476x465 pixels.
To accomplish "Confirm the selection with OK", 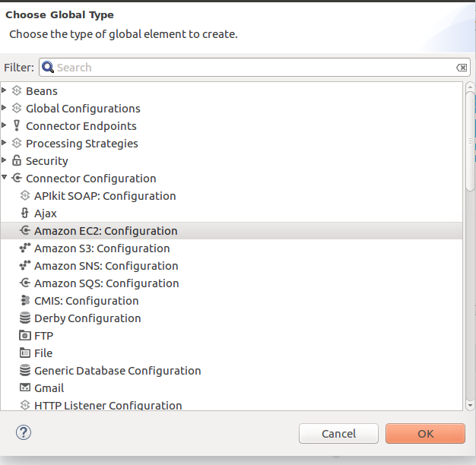I will (x=425, y=433).
